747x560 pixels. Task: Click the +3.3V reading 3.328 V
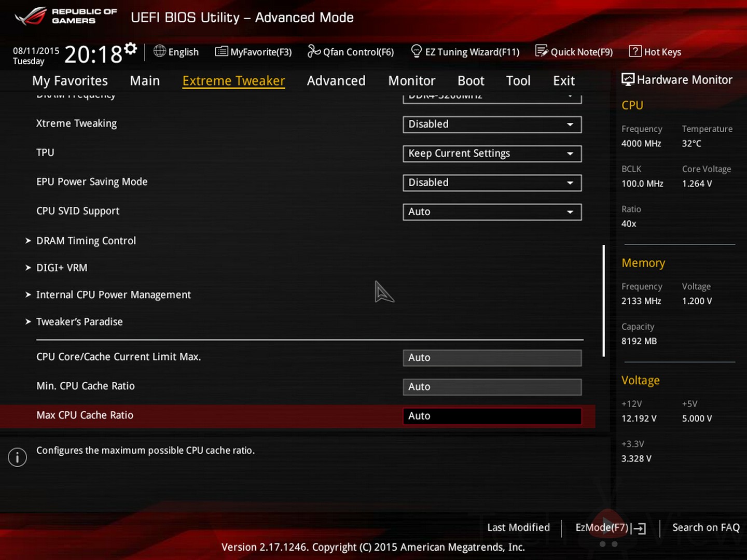tap(637, 459)
